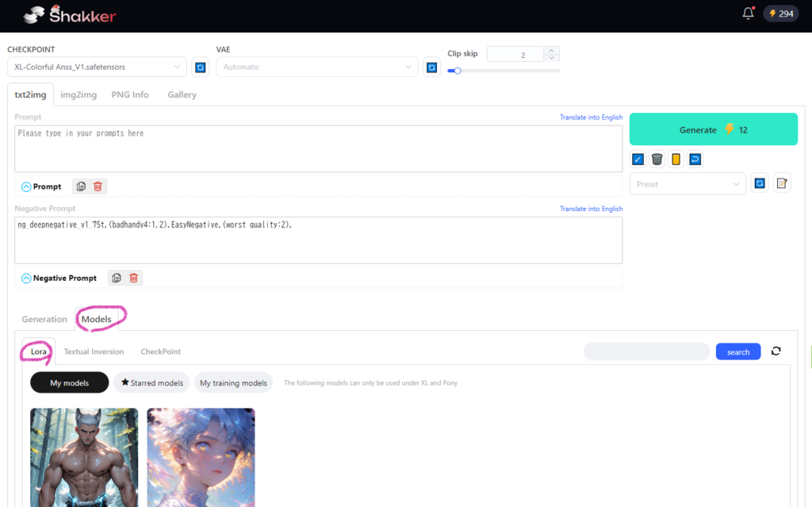
Task: Click the notification bell icon
Action: 748,13
